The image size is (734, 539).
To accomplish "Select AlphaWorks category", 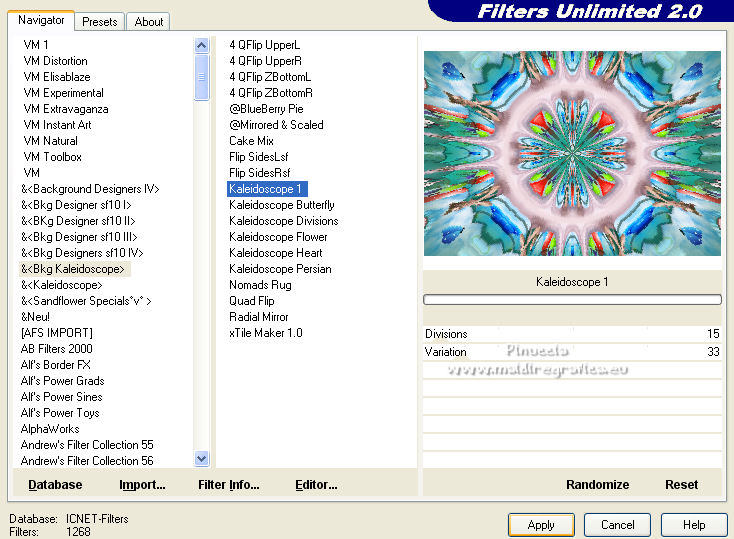I will (50, 429).
